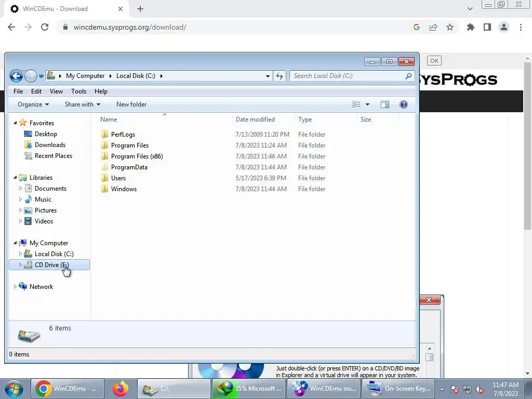The image size is (532, 399).
Task: Click Local Disk (C:) breadcrumb segment
Action: [136, 76]
